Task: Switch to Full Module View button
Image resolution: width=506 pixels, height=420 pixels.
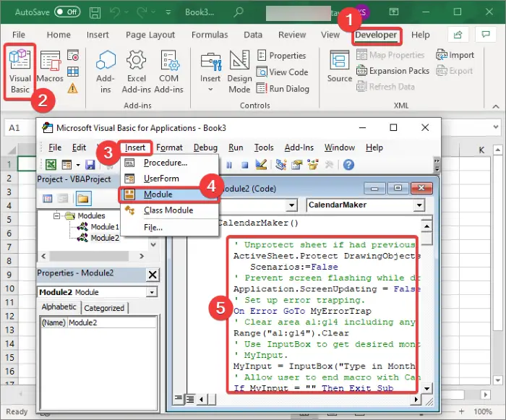Action: click(189, 399)
